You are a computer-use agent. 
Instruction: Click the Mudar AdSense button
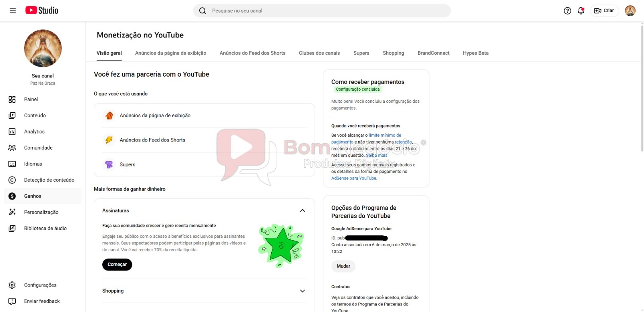pos(343,266)
